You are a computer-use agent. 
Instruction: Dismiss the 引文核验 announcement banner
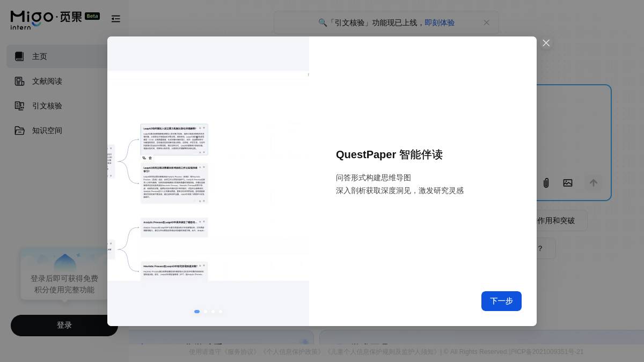[486, 23]
